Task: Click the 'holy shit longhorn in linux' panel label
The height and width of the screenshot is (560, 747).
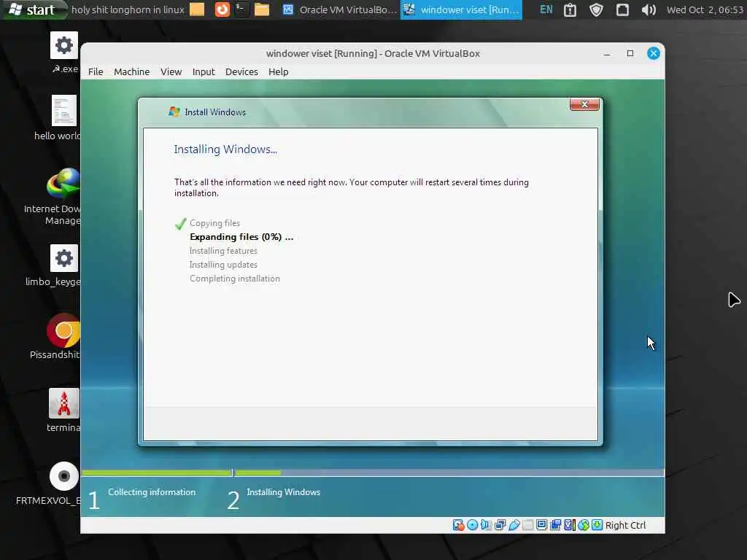Action: coord(128,9)
